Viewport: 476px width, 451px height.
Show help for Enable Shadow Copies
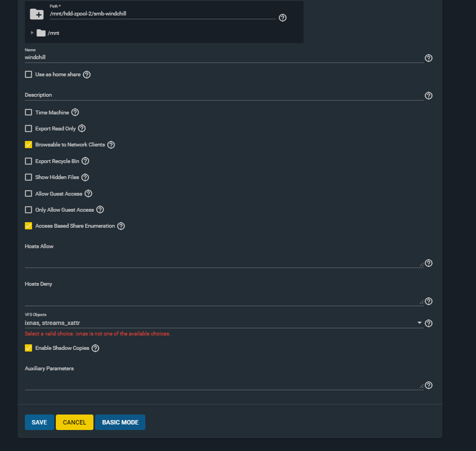pos(95,348)
